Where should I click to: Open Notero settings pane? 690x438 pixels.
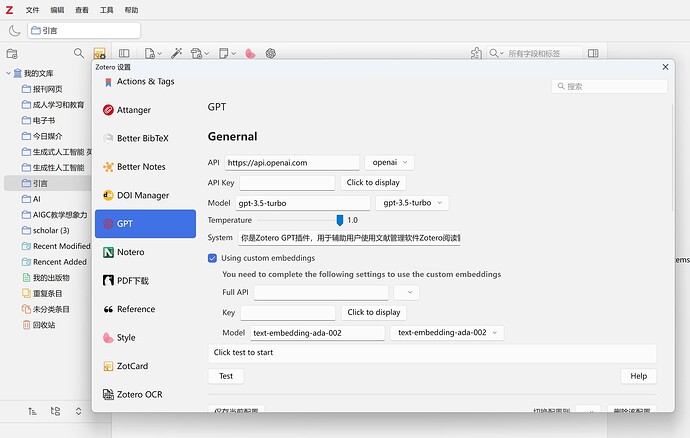pos(145,252)
